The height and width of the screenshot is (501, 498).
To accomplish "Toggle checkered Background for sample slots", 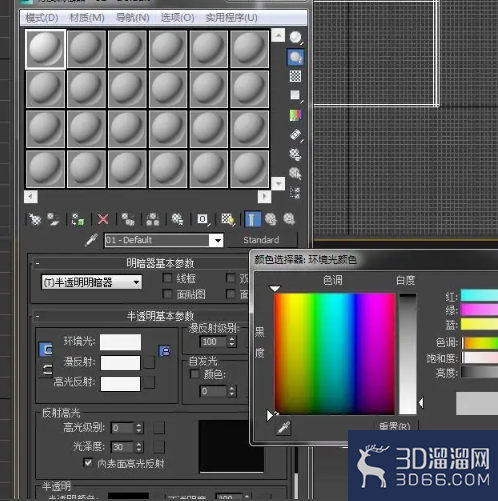I will [x=295, y=76].
